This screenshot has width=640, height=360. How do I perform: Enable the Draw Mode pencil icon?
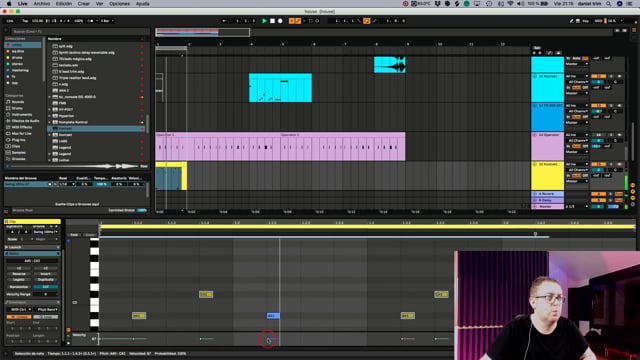click(571, 21)
